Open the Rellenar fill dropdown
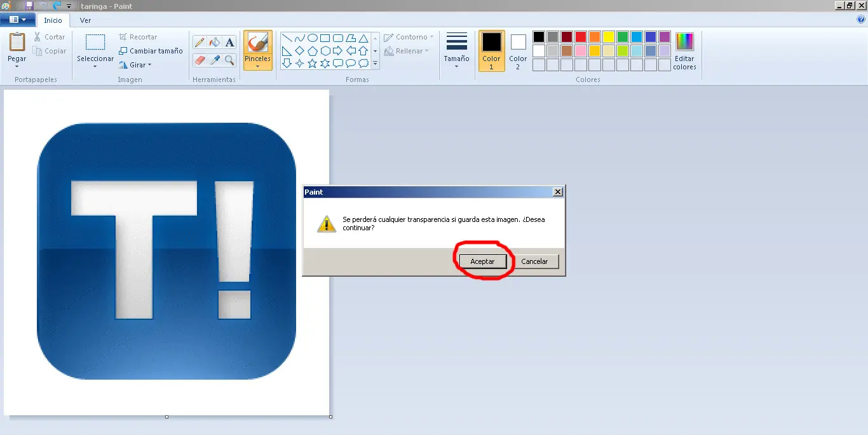Screen dimensions: 868x435 407,51
